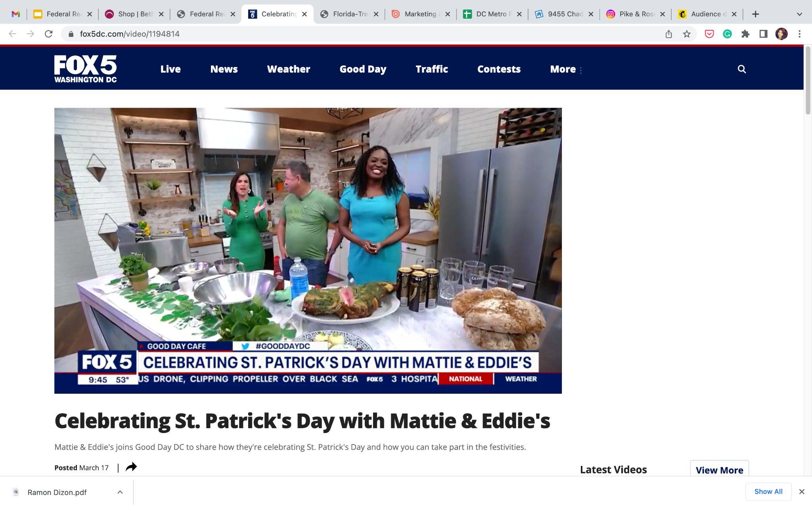Click the Grammarly extension icon
Image resolution: width=812 pixels, height=508 pixels.
[x=727, y=34]
